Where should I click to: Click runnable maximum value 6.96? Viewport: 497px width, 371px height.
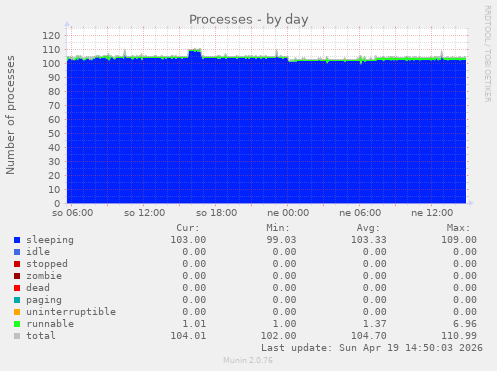[x=465, y=324]
